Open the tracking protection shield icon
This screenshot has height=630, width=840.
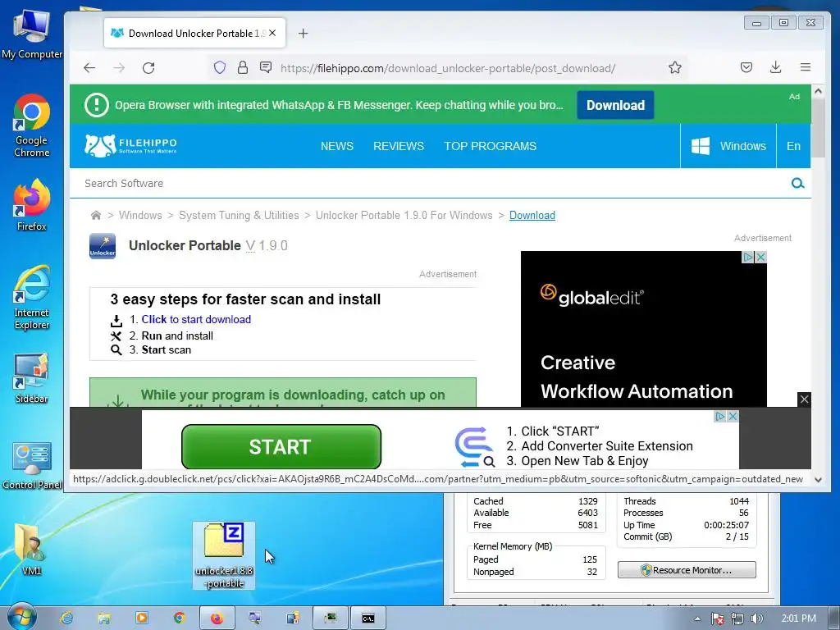pos(220,67)
